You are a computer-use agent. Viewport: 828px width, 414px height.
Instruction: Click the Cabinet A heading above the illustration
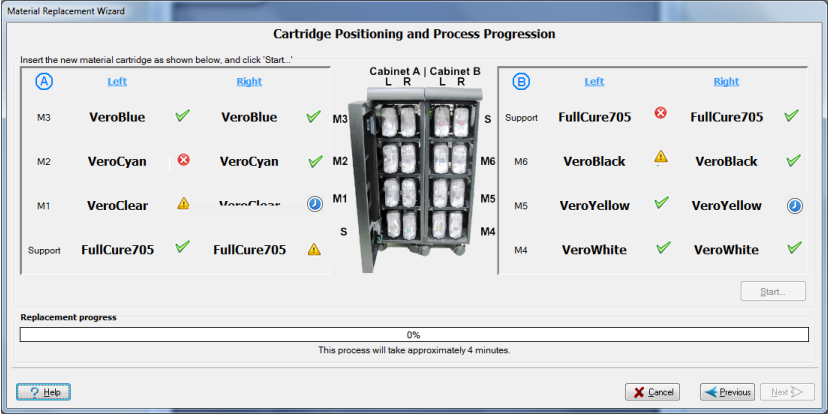coord(394,71)
